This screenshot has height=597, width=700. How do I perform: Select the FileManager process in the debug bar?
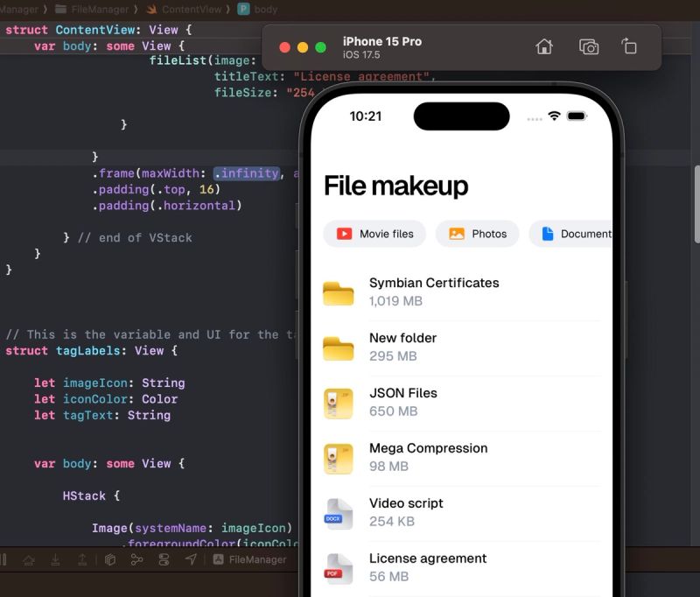point(249,559)
